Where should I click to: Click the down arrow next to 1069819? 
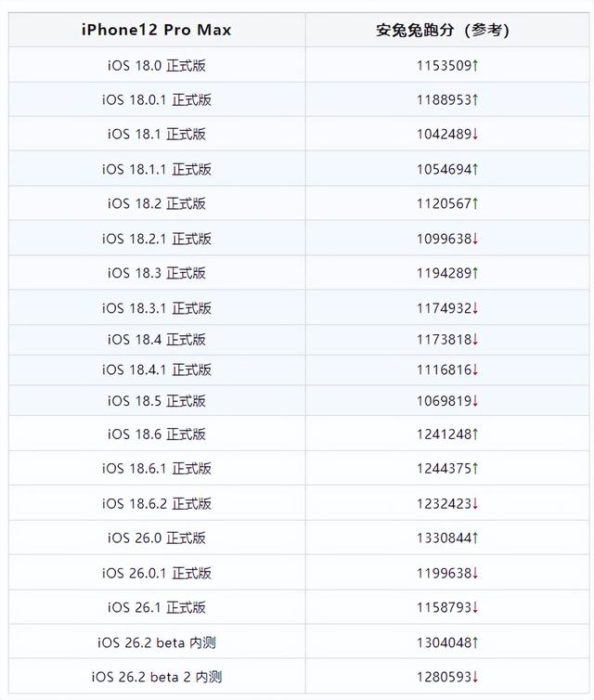[475, 401]
